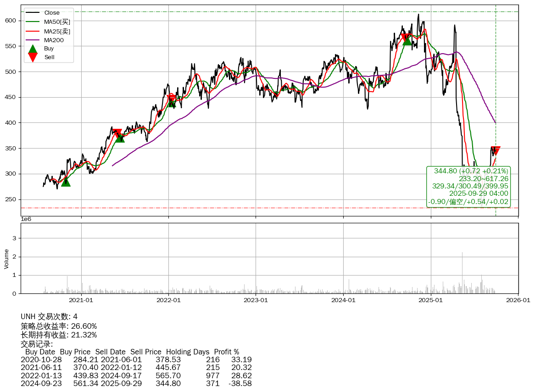Click the trade row with -38.58 profit

point(136,383)
